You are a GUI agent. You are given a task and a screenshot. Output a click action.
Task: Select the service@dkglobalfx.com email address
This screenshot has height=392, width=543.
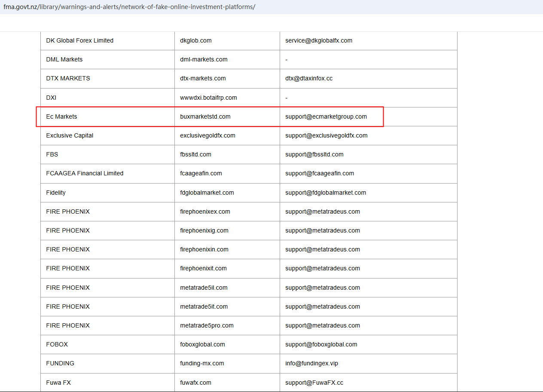319,40
